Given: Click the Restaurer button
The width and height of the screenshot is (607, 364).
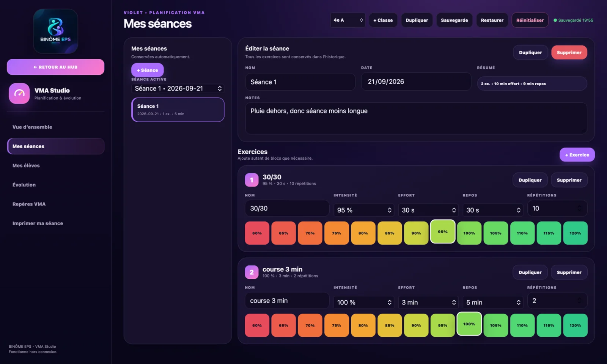Looking at the screenshot, I should click(492, 20).
